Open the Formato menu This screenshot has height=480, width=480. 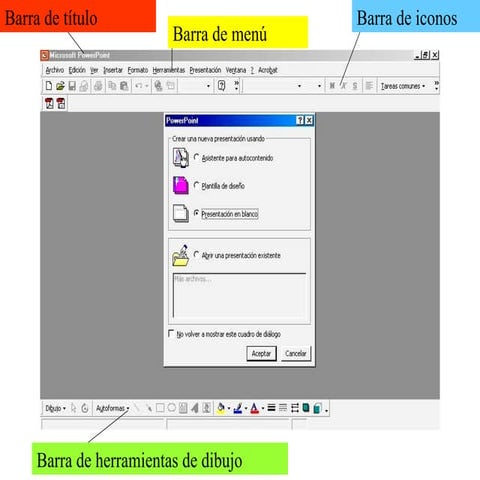pos(138,70)
